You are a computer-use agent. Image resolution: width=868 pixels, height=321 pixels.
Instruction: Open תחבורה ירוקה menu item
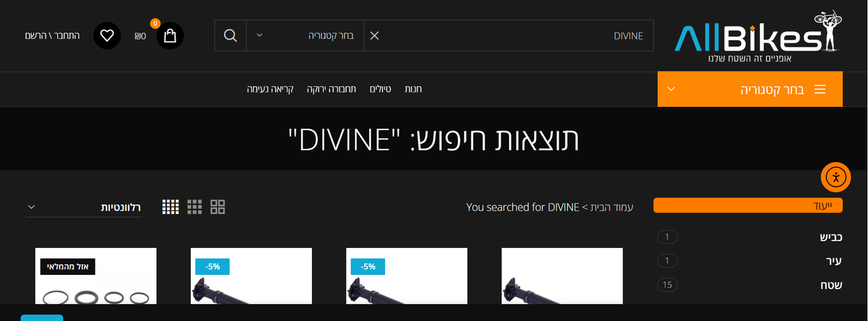[331, 89]
